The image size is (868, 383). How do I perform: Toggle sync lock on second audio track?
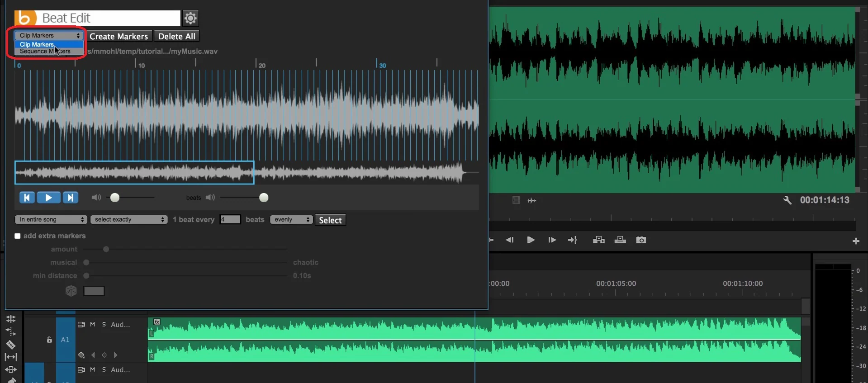tap(81, 369)
